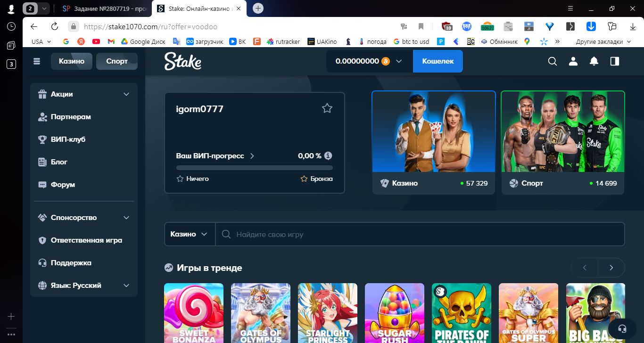This screenshot has height=343, width=644.
Task: Add igorm0777 favorite star
Action: (x=327, y=108)
